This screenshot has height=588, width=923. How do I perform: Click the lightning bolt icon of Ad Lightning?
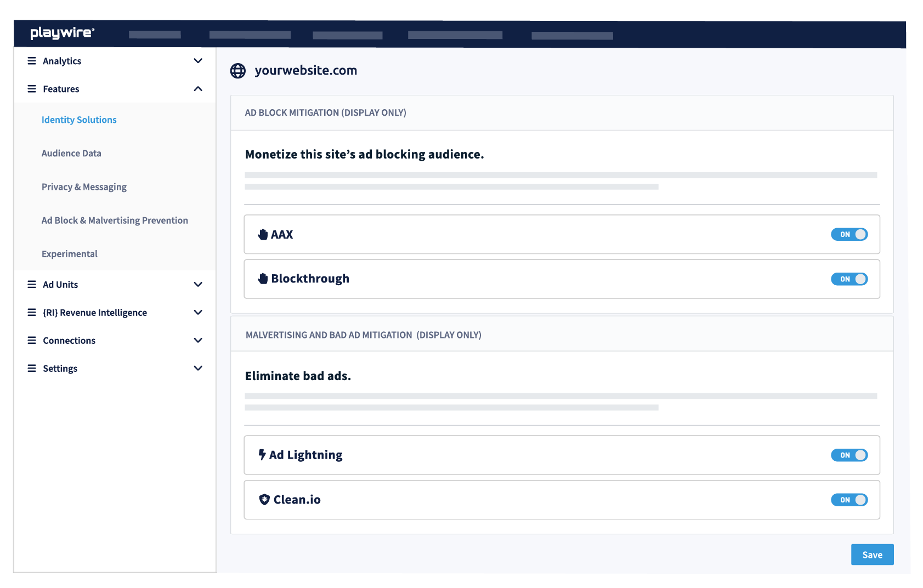(262, 455)
